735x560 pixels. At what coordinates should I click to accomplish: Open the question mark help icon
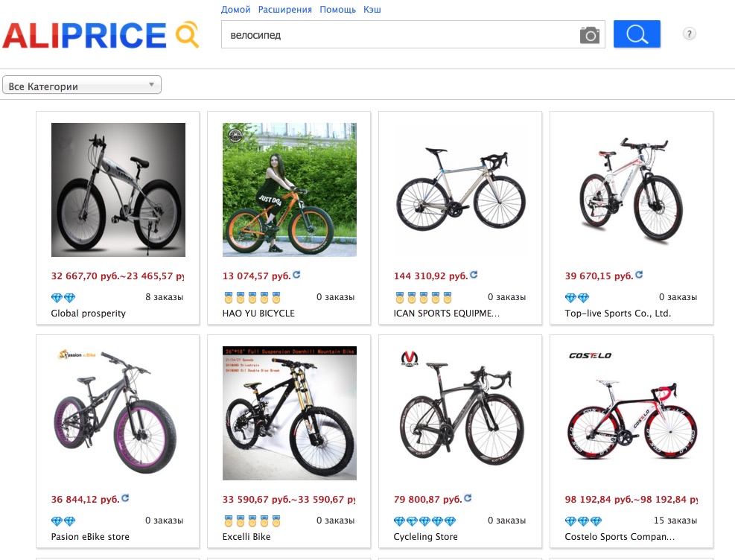tap(689, 34)
